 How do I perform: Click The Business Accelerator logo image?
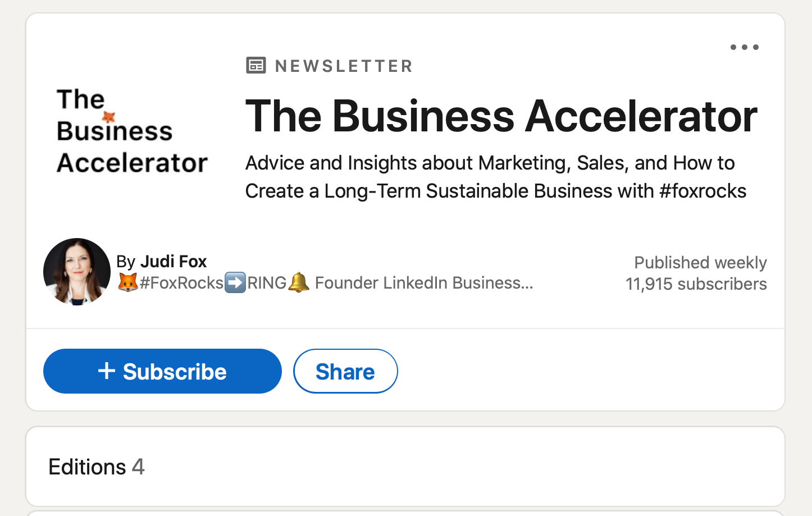click(x=132, y=130)
